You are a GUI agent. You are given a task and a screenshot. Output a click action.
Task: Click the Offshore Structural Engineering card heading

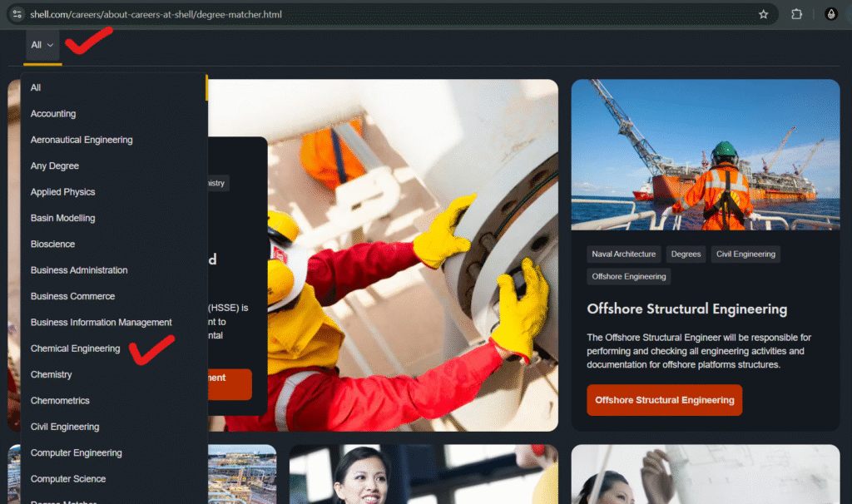pos(686,309)
